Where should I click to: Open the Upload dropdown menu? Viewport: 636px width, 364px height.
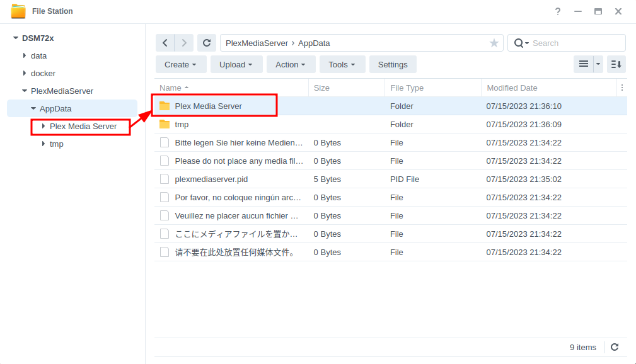236,64
